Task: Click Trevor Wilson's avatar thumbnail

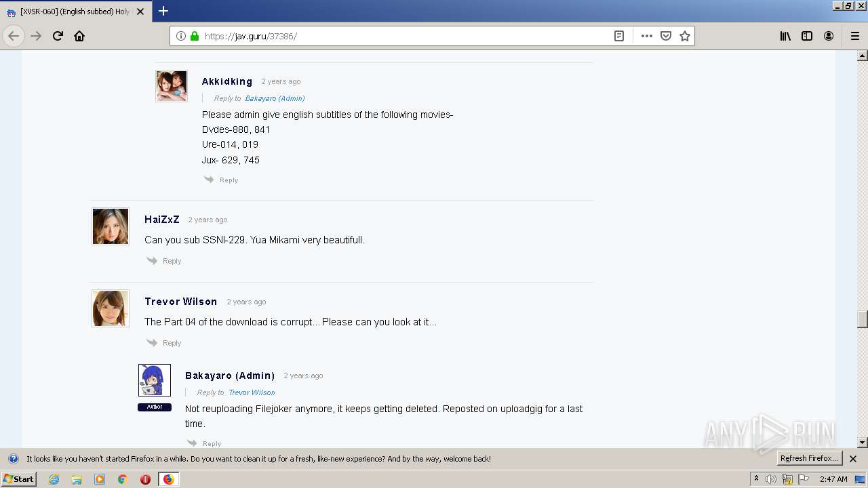Action: click(111, 308)
